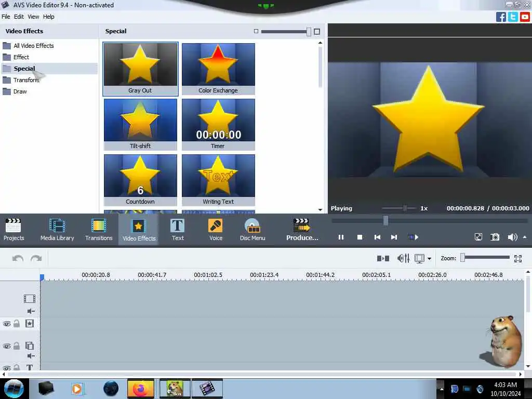Image resolution: width=532 pixels, height=399 pixels.
Task: Select the Countdown effect
Action: (140, 180)
